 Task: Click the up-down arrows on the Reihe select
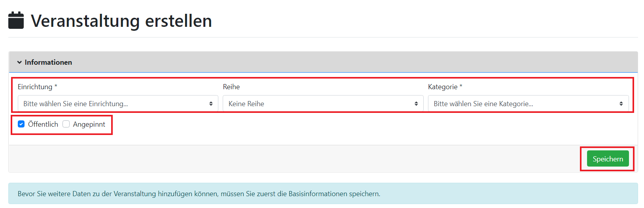[416, 104]
